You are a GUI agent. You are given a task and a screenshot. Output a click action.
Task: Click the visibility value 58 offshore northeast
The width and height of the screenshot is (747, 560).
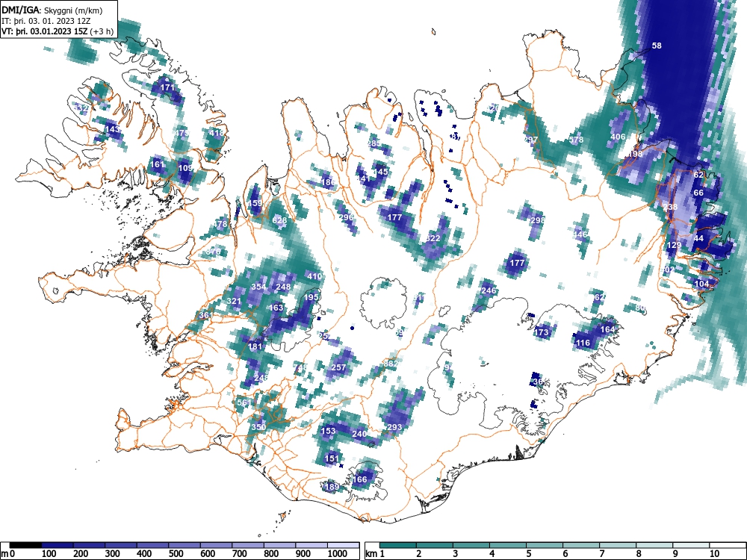(657, 46)
